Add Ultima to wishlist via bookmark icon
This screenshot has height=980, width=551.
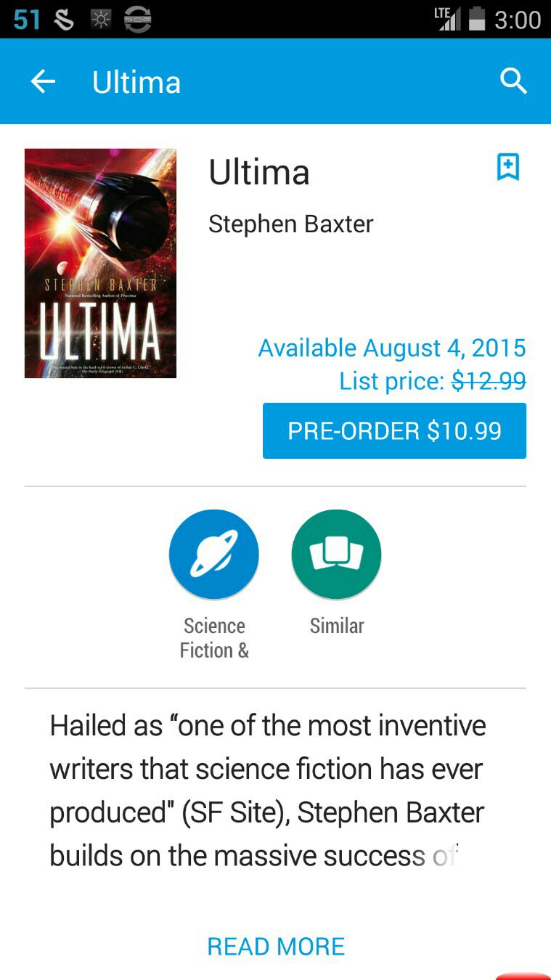(x=508, y=167)
